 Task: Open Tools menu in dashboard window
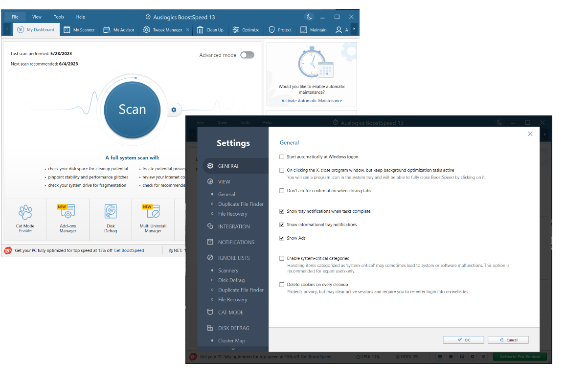pos(59,17)
